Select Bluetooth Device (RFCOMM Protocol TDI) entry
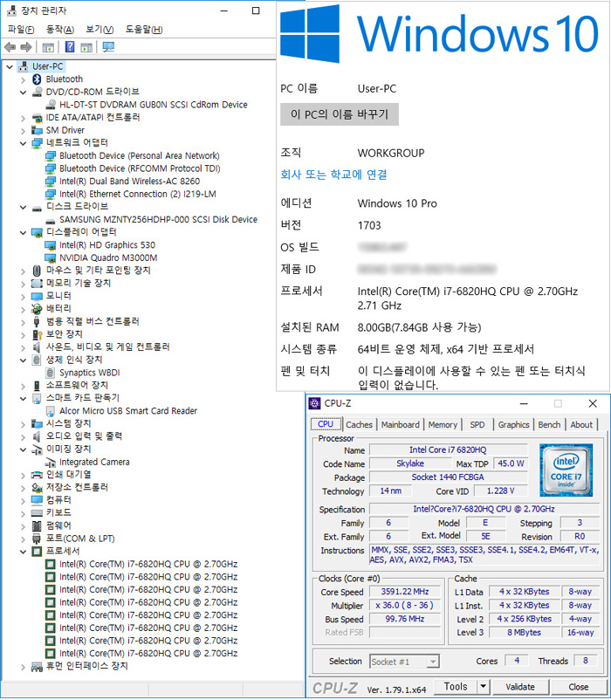 point(140,168)
